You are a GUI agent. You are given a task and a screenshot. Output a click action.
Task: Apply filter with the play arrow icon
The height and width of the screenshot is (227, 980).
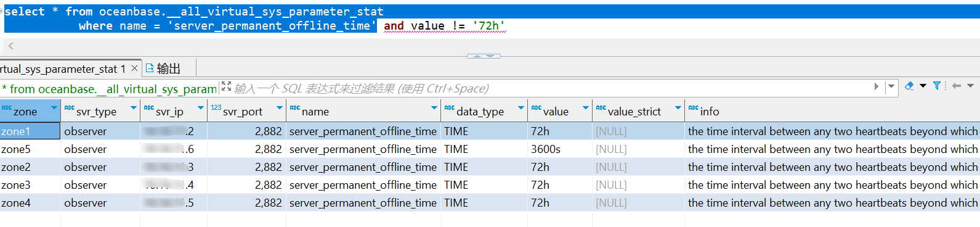tap(877, 87)
